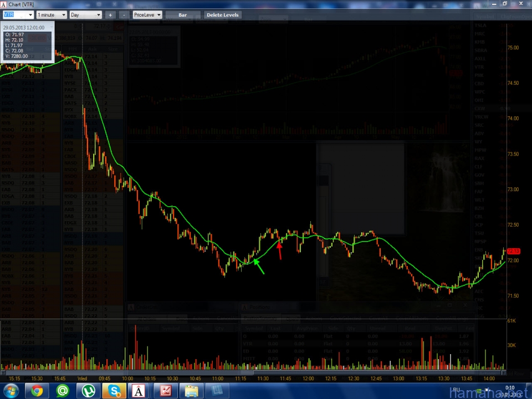Click the green arrow marker on chart
532x399 pixels.
pos(258,267)
